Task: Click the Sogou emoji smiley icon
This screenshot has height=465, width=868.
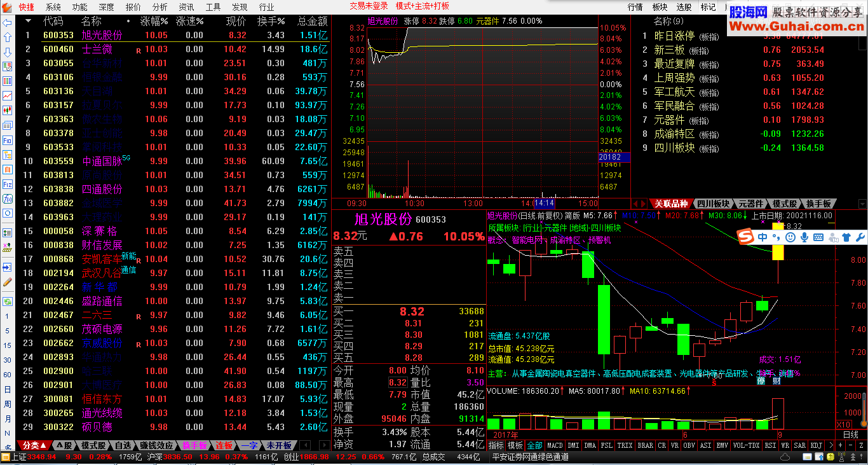Action: pyautogui.click(x=790, y=237)
